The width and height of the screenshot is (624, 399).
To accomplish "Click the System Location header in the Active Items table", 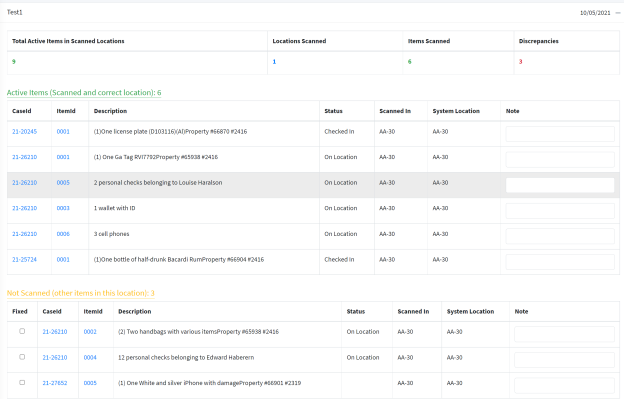I will point(456,111).
